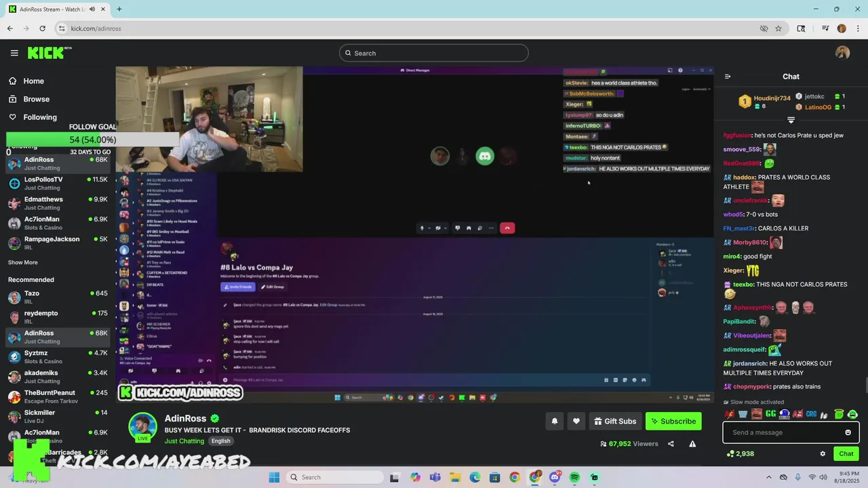Go back in browser
This screenshot has width=868, height=488.
click(9, 28)
